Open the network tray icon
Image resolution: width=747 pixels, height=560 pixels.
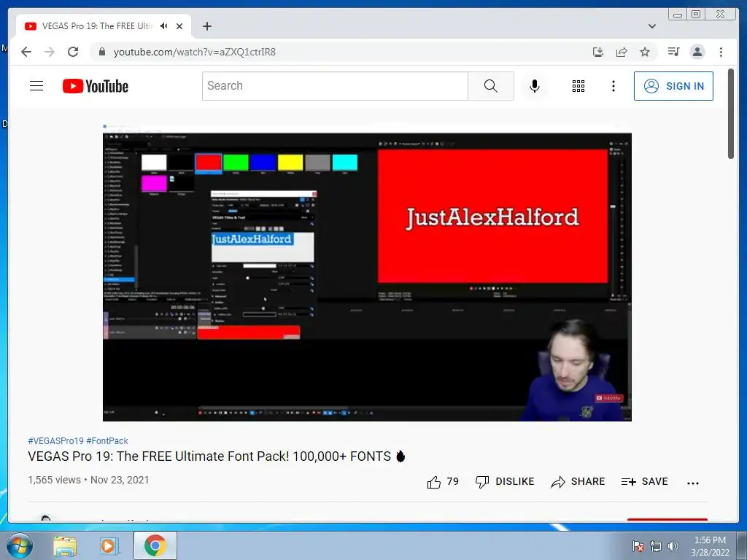coord(656,546)
